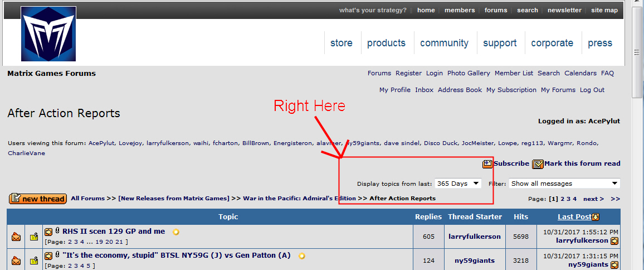Click the Matrix Games logo

(x=48, y=33)
